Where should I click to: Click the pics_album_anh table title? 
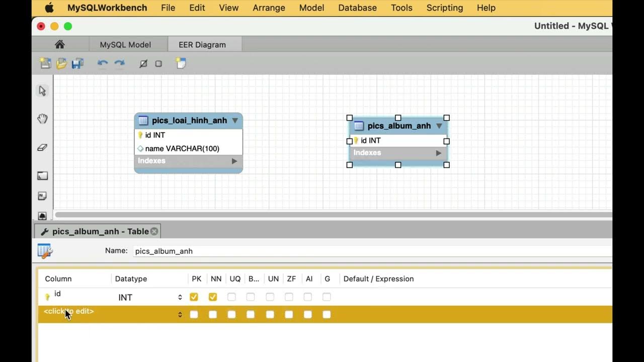tap(399, 126)
